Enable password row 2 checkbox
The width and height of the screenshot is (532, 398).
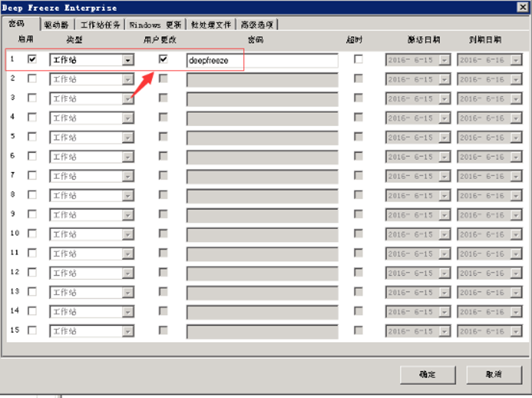(x=32, y=79)
